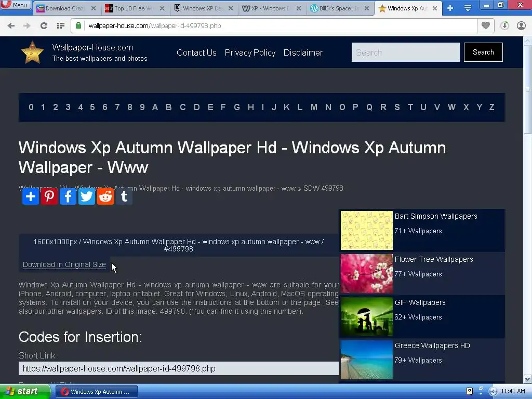This screenshot has width=532, height=399.
Task: Share on Twitter icon
Action: pos(87,196)
